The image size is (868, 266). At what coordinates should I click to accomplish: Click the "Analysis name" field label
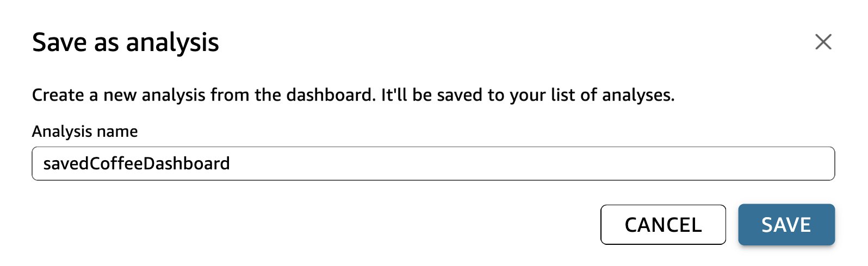[x=85, y=131]
